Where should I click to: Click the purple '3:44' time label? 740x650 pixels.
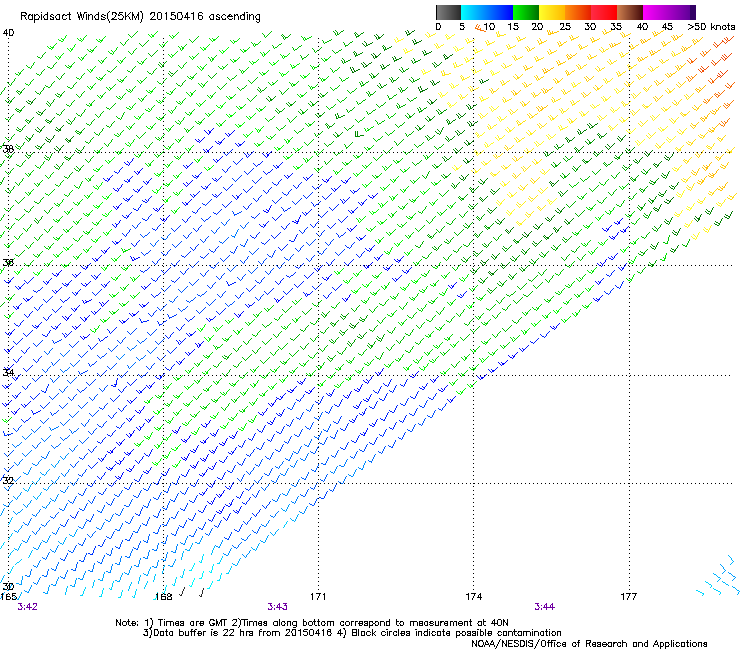point(545,607)
